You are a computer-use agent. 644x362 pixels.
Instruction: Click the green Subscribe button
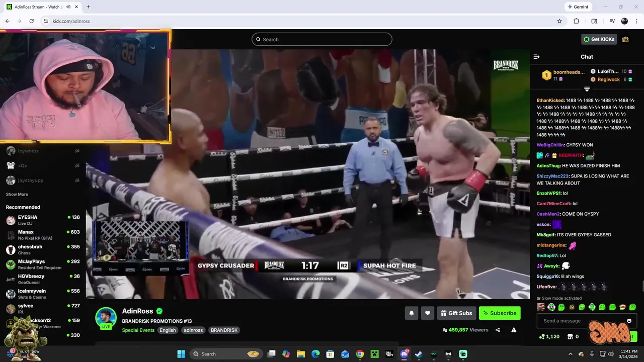click(x=500, y=313)
